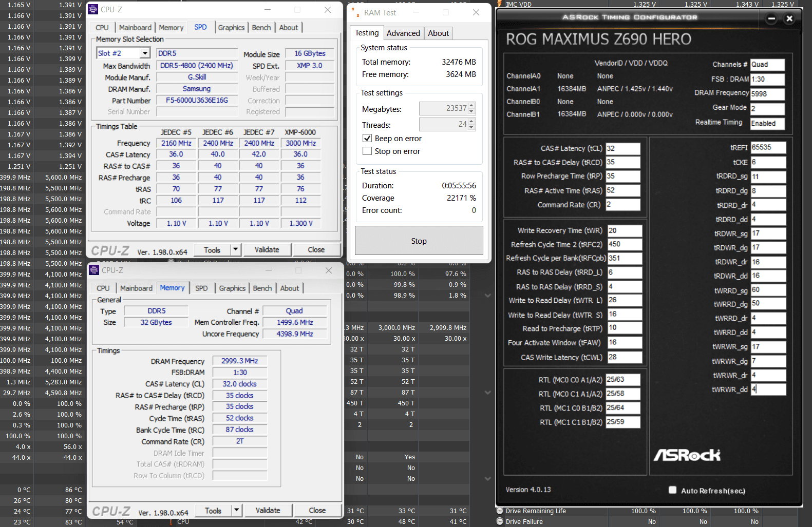Click the Drive Failure sensor icon
The image size is (812, 527).
pos(500,521)
